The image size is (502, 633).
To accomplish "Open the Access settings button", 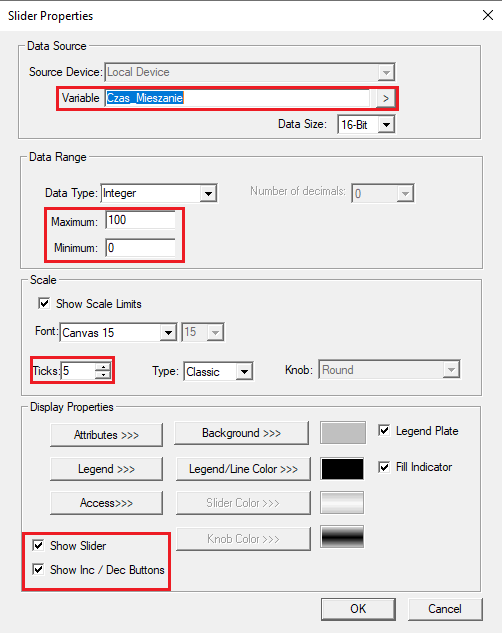I will pos(107,503).
